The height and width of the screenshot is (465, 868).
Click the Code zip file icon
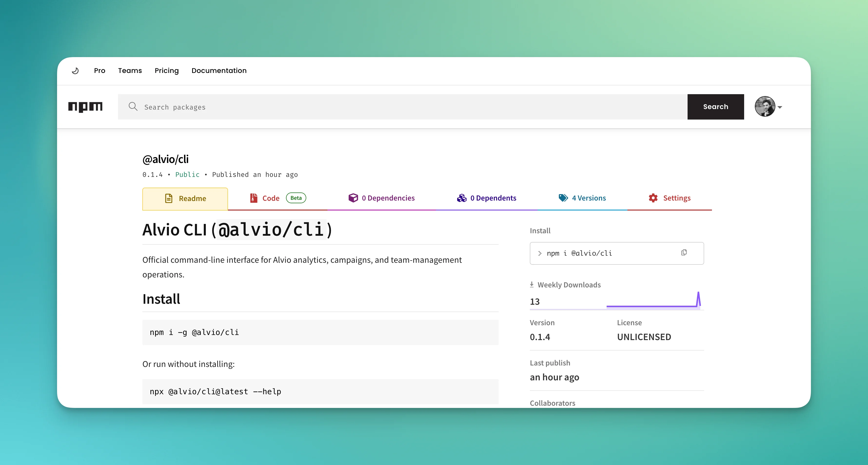click(254, 198)
